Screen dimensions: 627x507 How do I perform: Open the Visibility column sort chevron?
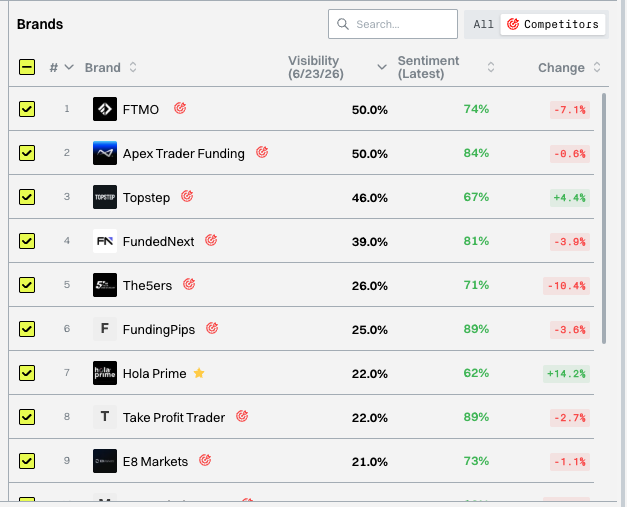[382, 67]
